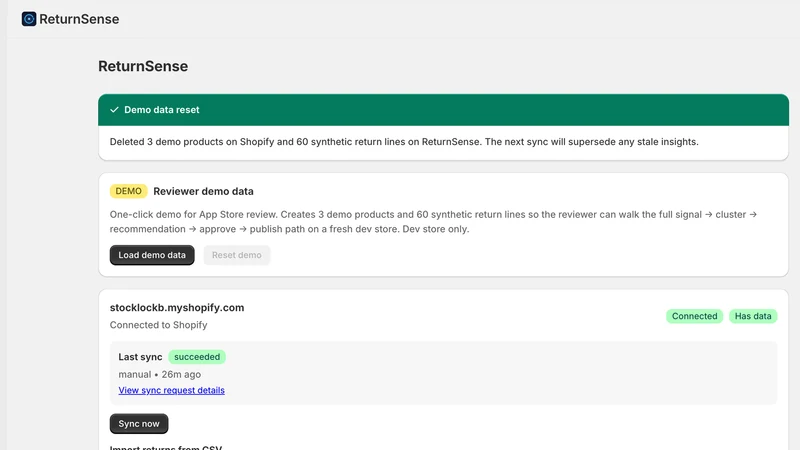Click the Reviewer demo data heading

tap(204, 191)
